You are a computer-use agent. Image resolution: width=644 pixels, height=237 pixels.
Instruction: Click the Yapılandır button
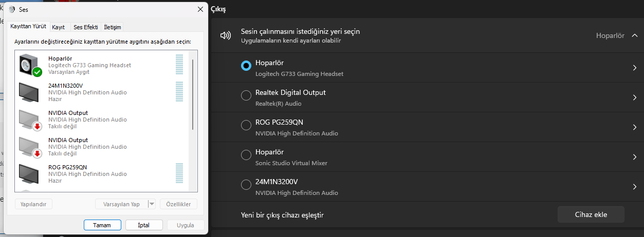[x=33, y=204]
